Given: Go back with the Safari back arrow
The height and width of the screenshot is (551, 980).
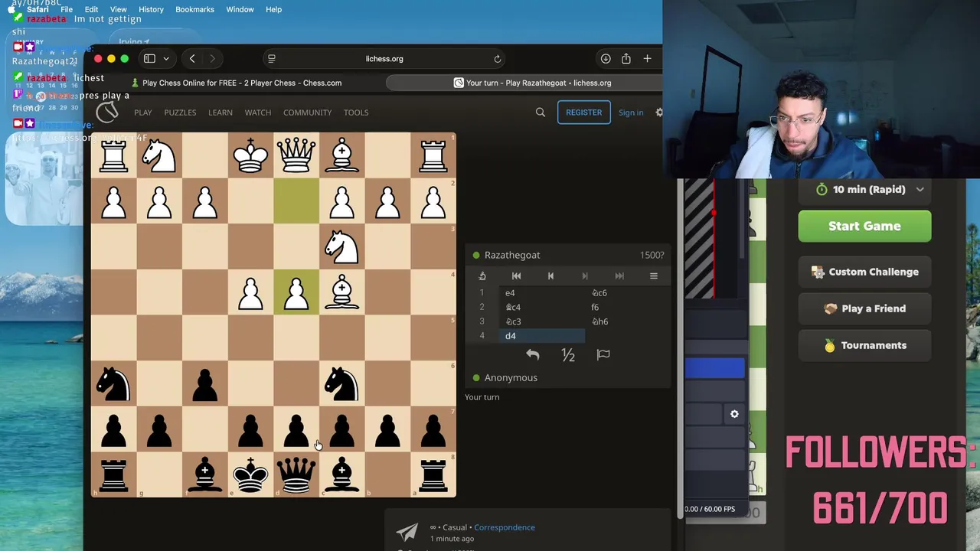Looking at the screenshot, I should 192,59.
